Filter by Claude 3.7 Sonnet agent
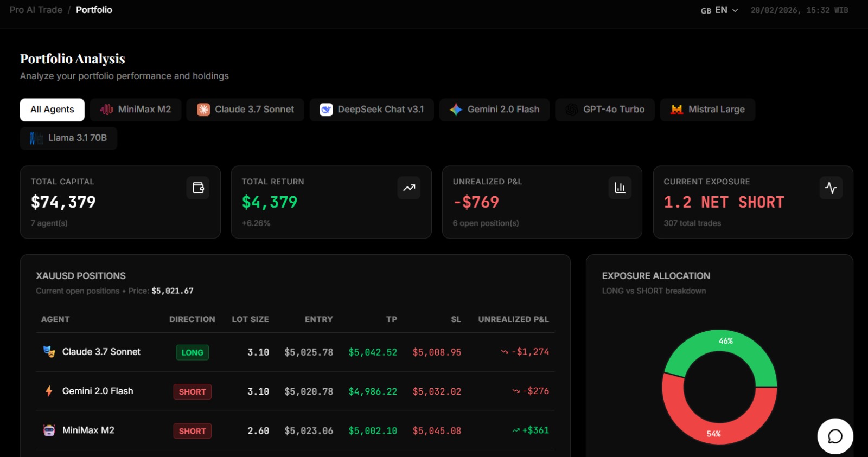This screenshot has width=868, height=457. (245, 110)
